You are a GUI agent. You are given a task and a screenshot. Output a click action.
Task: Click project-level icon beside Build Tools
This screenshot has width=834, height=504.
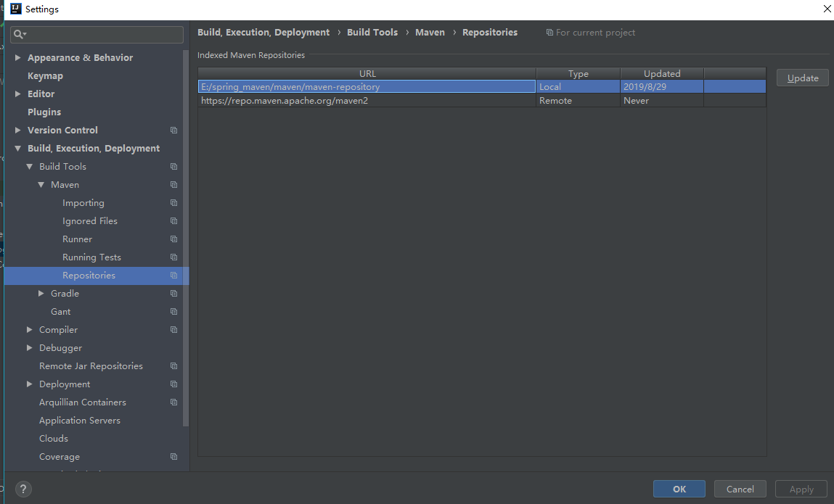pyautogui.click(x=173, y=166)
